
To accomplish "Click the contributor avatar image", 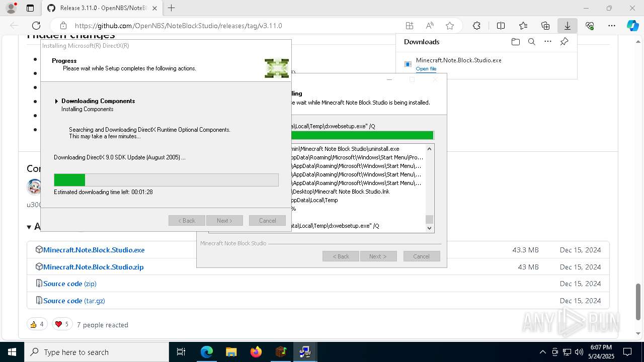I will (34, 187).
